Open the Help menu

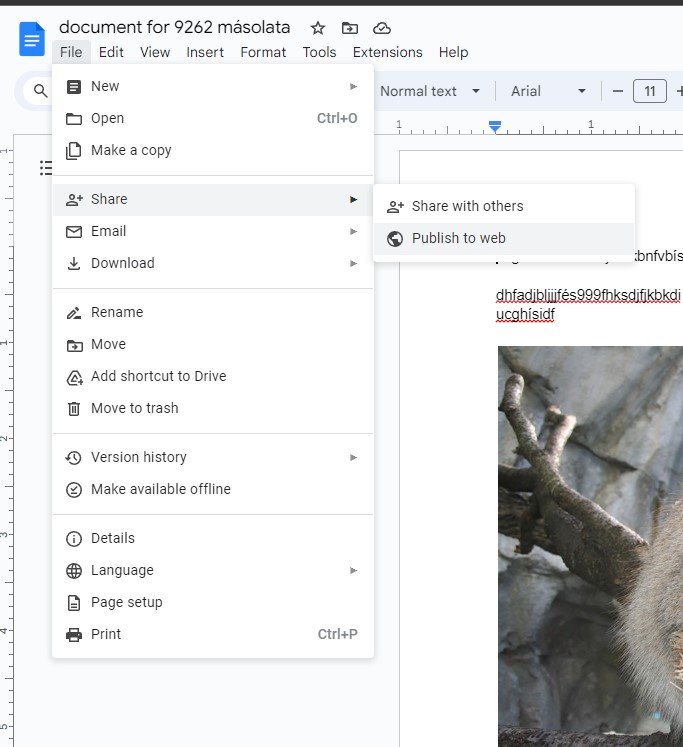[x=453, y=52]
